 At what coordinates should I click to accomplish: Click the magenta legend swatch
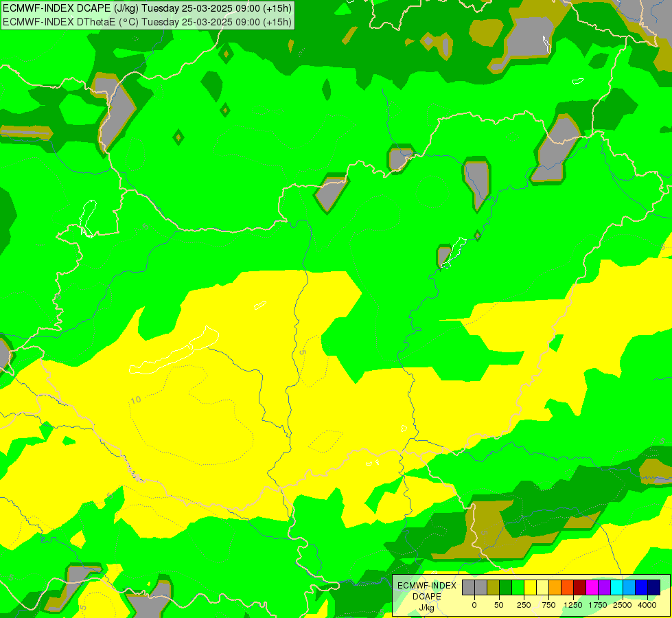point(592,588)
